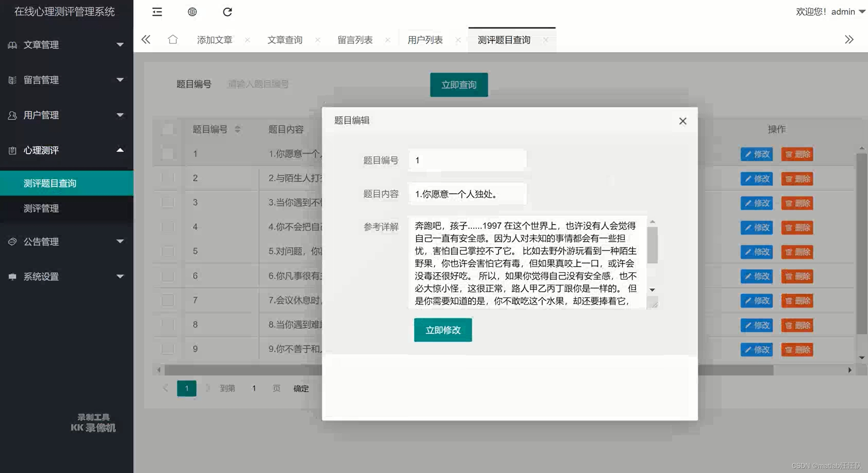Check the box for row 1

(x=168, y=154)
